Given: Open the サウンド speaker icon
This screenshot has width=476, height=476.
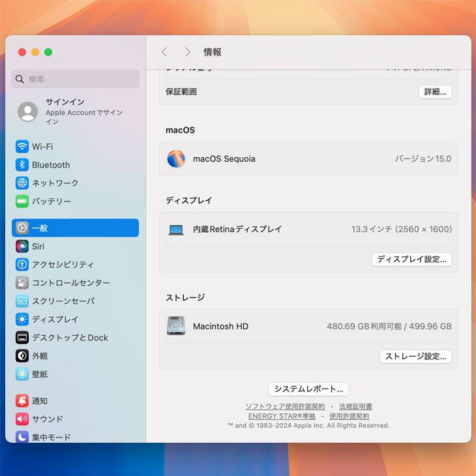Looking at the screenshot, I should [22, 419].
